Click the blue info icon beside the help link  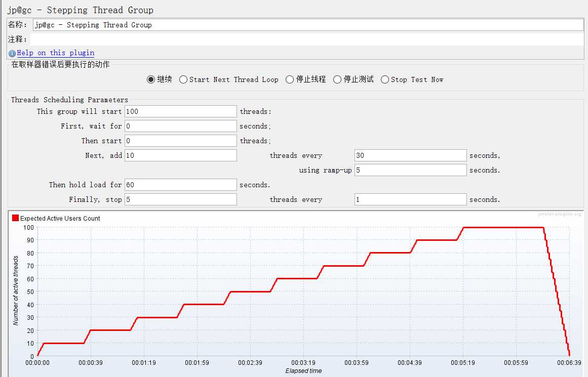pyautogui.click(x=12, y=54)
